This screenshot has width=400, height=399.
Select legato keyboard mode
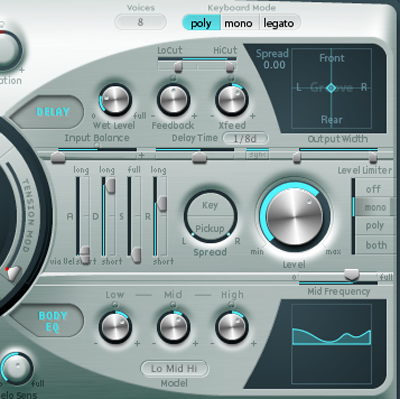pos(279,23)
